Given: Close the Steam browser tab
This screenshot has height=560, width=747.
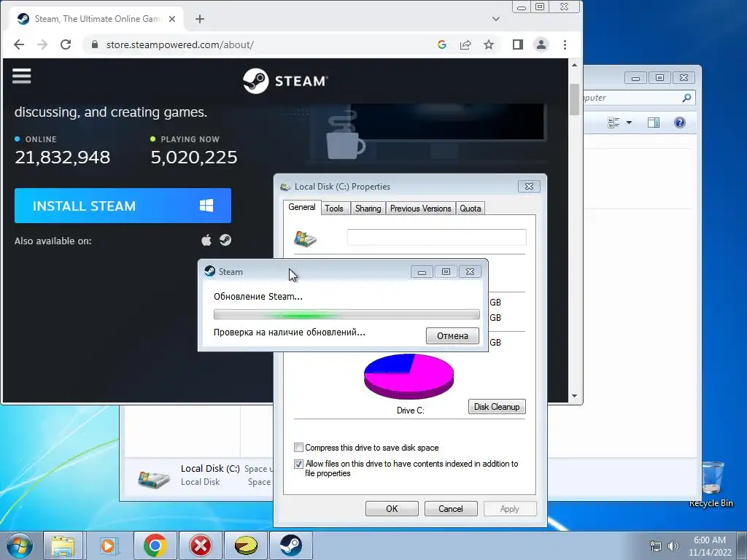Looking at the screenshot, I should pos(172,19).
